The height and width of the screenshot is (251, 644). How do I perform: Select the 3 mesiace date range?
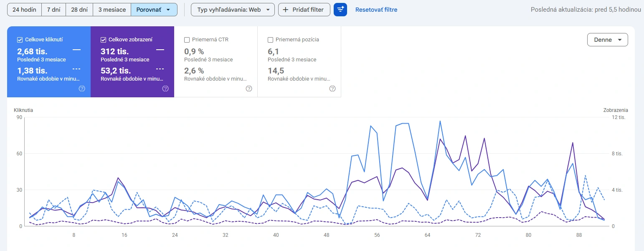(112, 10)
